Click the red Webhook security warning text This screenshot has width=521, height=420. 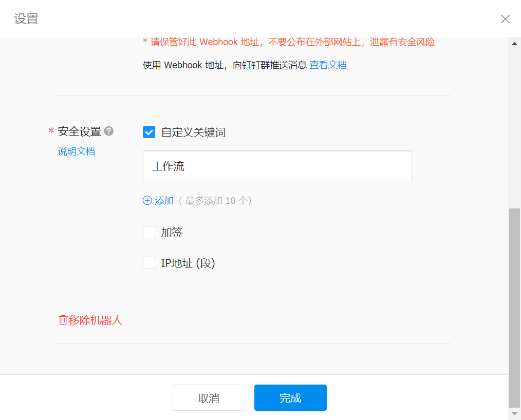(x=289, y=42)
